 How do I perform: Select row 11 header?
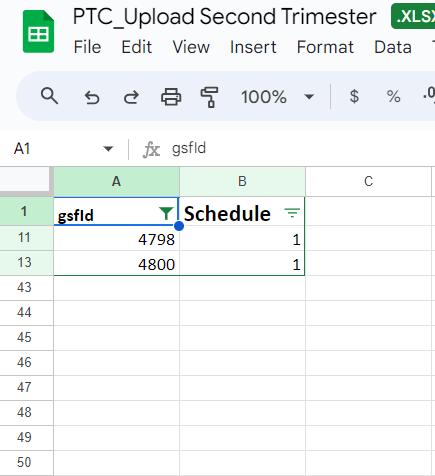pyautogui.click(x=26, y=238)
